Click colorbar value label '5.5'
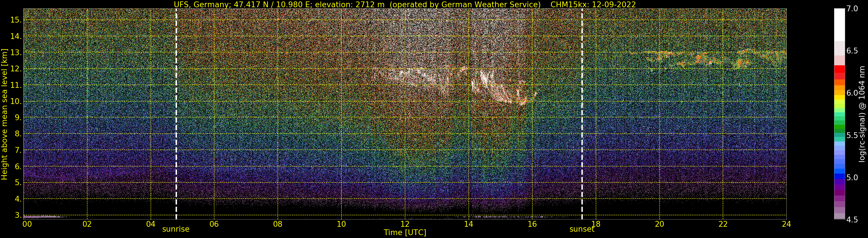This screenshot has width=868, height=238. tap(852, 135)
